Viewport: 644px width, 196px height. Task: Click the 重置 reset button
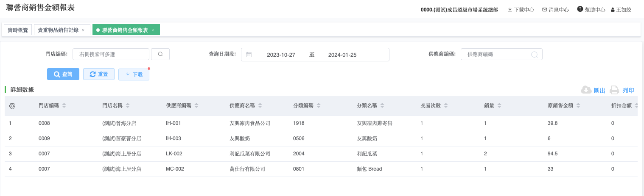pos(99,74)
